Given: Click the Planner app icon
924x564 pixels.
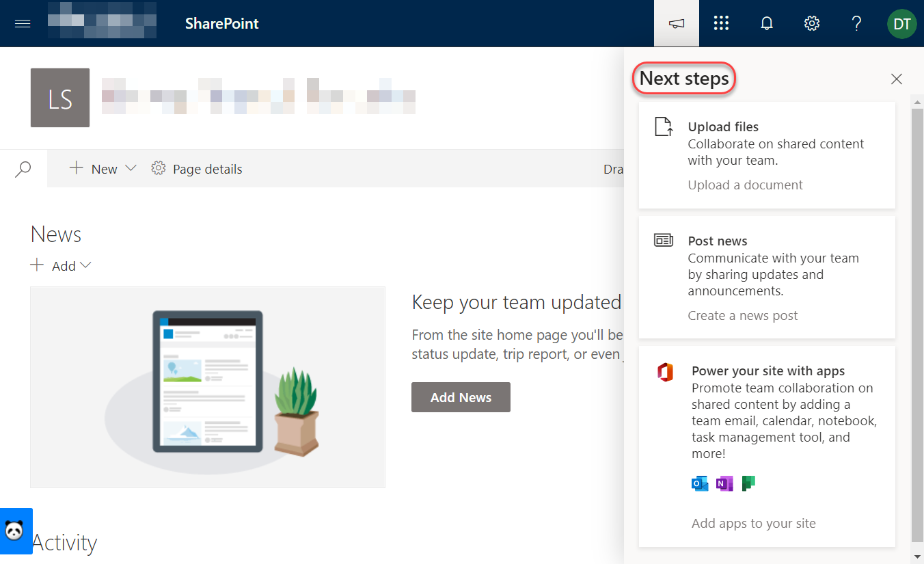Looking at the screenshot, I should click(x=748, y=484).
